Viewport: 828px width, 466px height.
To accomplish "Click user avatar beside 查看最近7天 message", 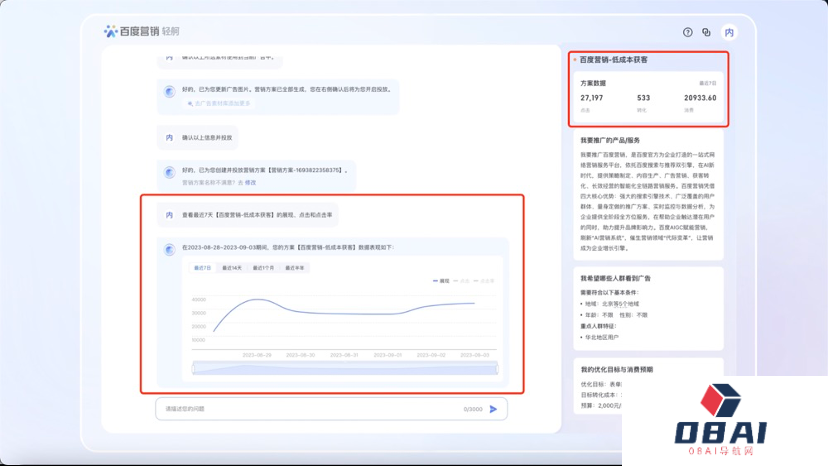I will (170, 215).
